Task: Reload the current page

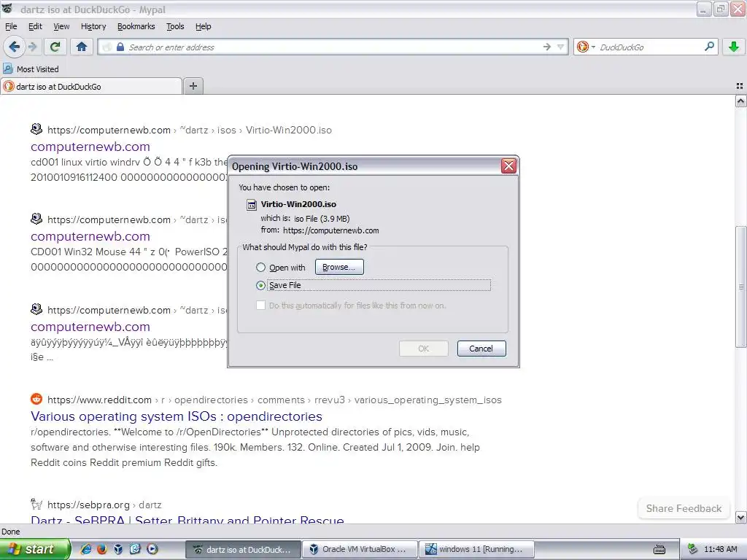Action: tap(55, 47)
